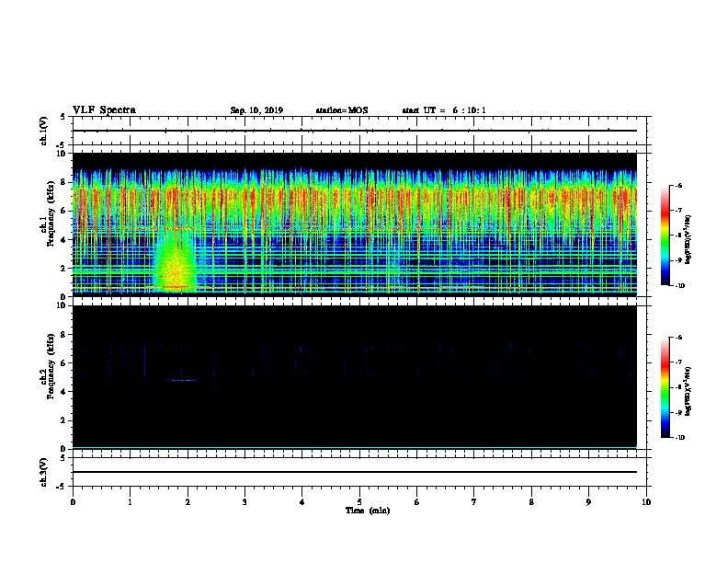
Task: Click the "ch.3(V)" waveform axis label
Action: (x=43, y=472)
